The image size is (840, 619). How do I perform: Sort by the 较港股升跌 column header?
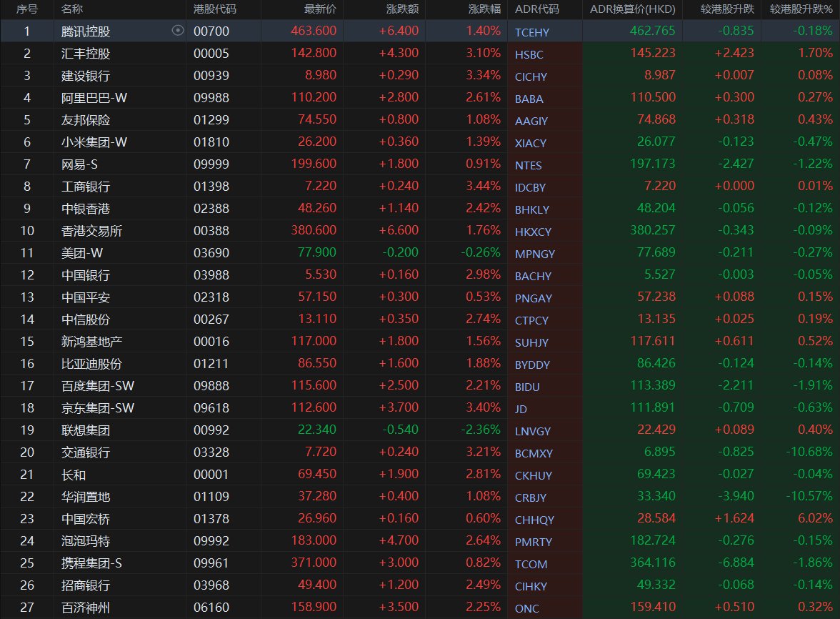pos(727,9)
